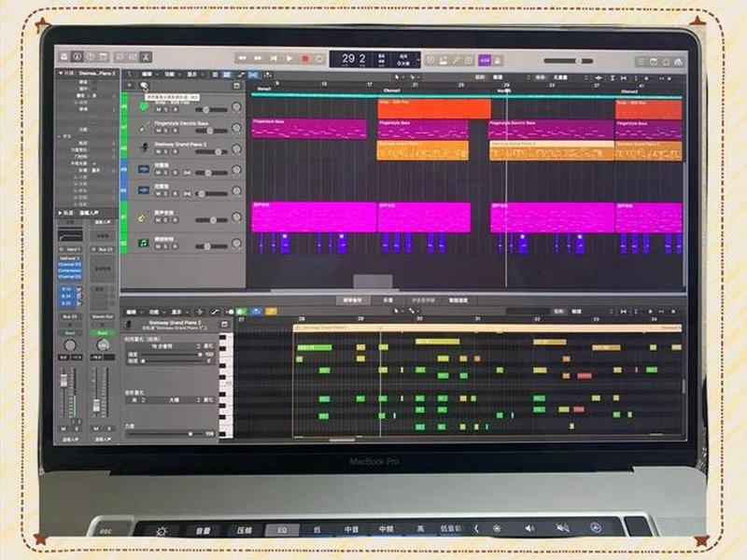This screenshot has height=560, width=747.
Task: Toggle input monitoring on first audio track
Action: [x=187, y=173]
